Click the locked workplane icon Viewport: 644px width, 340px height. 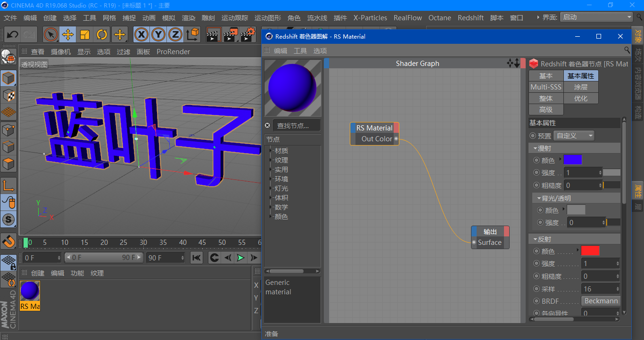coord(8,263)
